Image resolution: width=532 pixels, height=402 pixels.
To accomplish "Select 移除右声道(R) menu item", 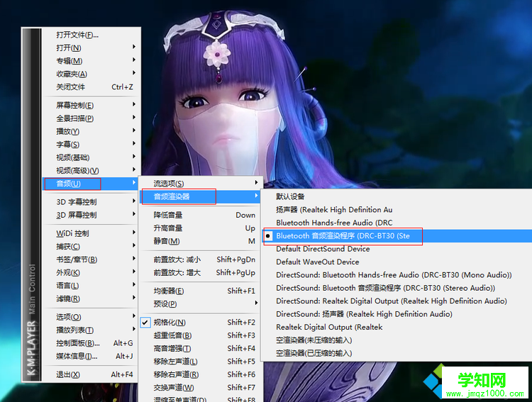I will (200, 374).
